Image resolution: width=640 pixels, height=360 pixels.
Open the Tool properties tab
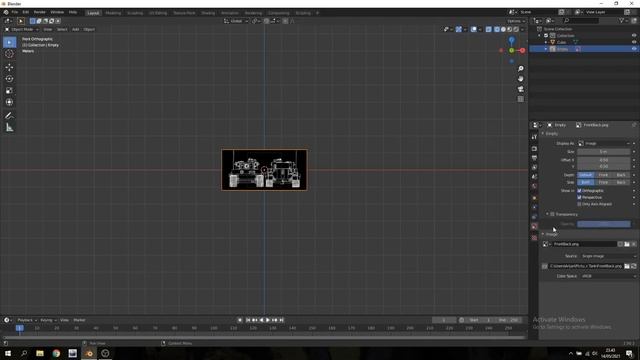(534, 137)
